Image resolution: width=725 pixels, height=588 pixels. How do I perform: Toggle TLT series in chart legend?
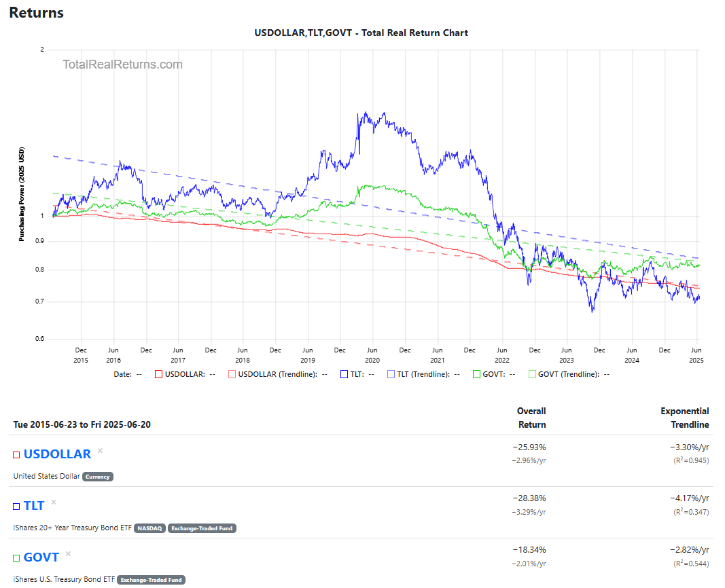[357, 374]
